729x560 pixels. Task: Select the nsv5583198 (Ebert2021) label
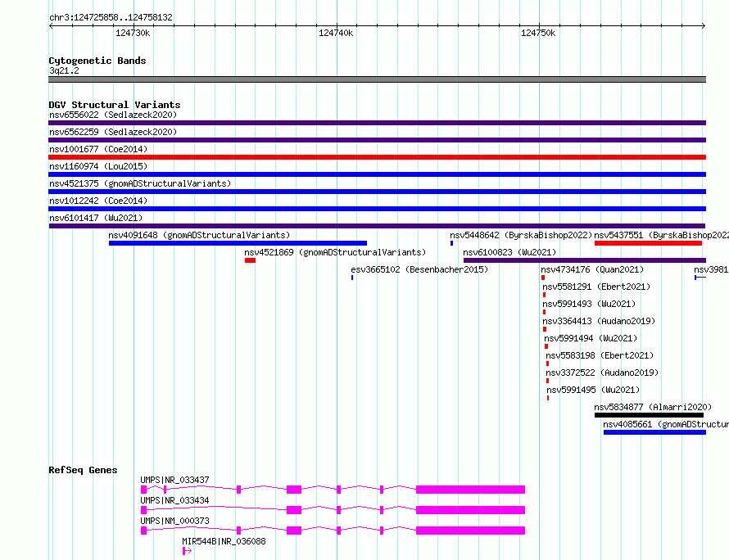pos(600,355)
